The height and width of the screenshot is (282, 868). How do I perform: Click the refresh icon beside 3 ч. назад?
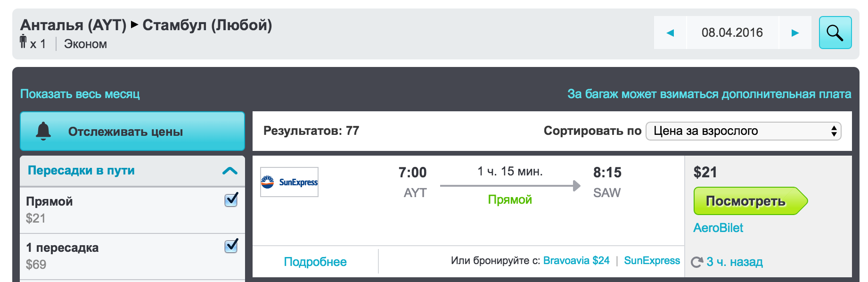click(x=696, y=262)
